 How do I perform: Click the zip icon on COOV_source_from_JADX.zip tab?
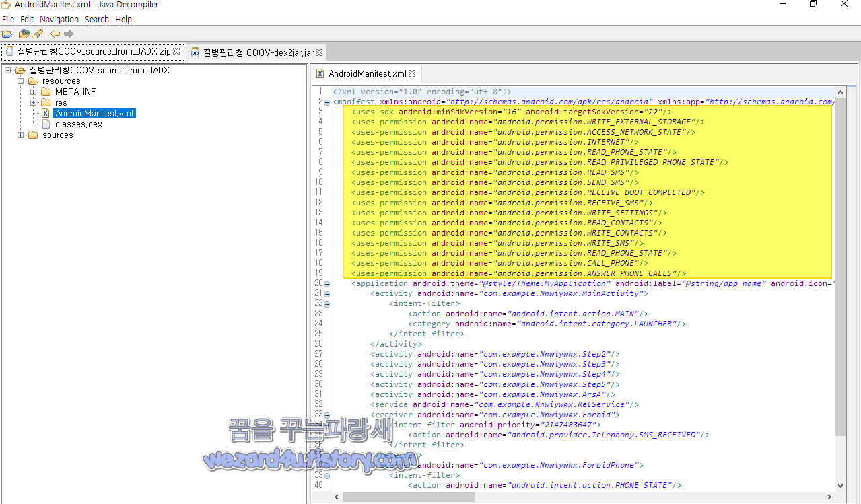coord(10,51)
